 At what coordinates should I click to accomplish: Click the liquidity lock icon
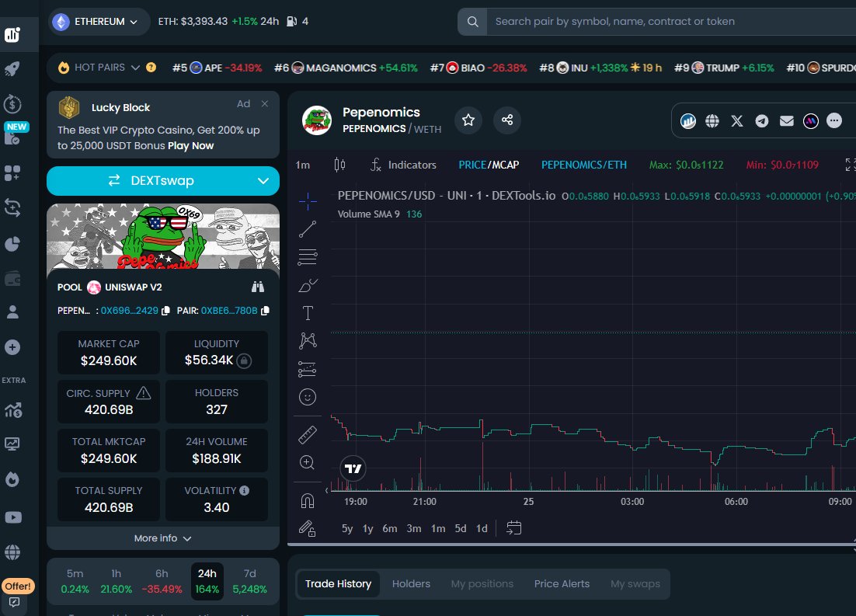(244, 360)
